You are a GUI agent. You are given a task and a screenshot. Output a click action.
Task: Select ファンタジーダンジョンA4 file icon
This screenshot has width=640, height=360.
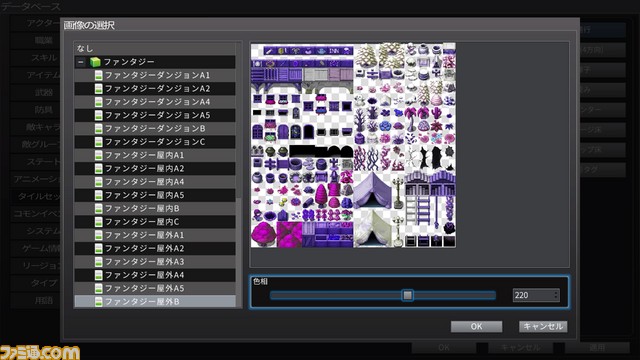tap(98, 102)
